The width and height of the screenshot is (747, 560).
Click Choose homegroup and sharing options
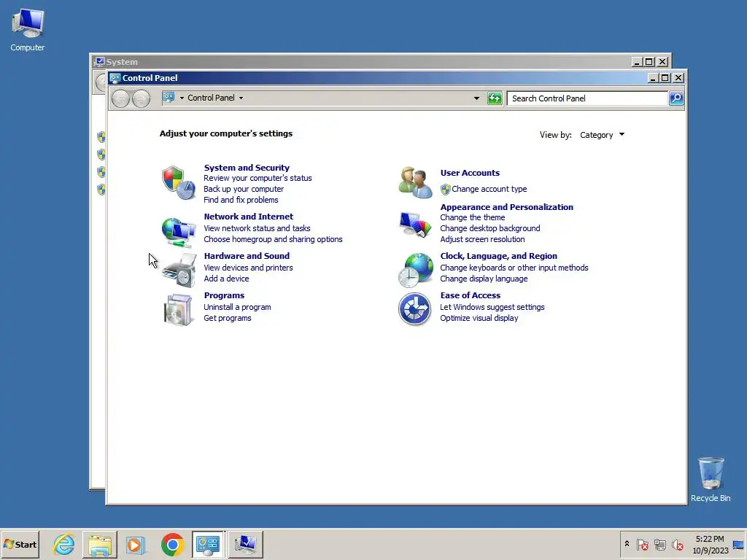(273, 239)
